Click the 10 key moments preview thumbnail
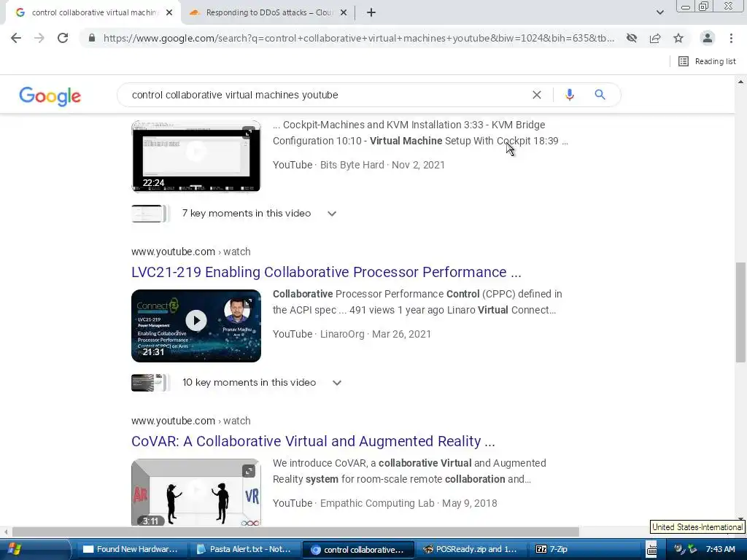 click(150, 382)
